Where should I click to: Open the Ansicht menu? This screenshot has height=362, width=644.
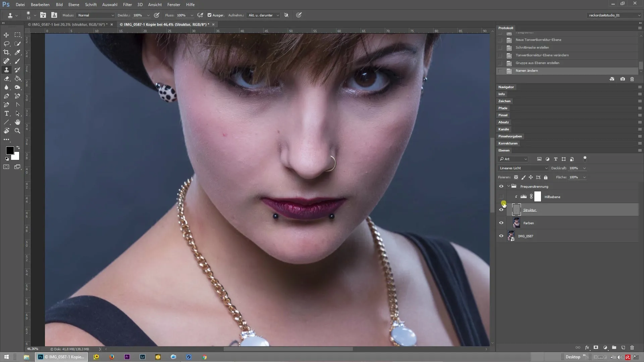coord(155,5)
